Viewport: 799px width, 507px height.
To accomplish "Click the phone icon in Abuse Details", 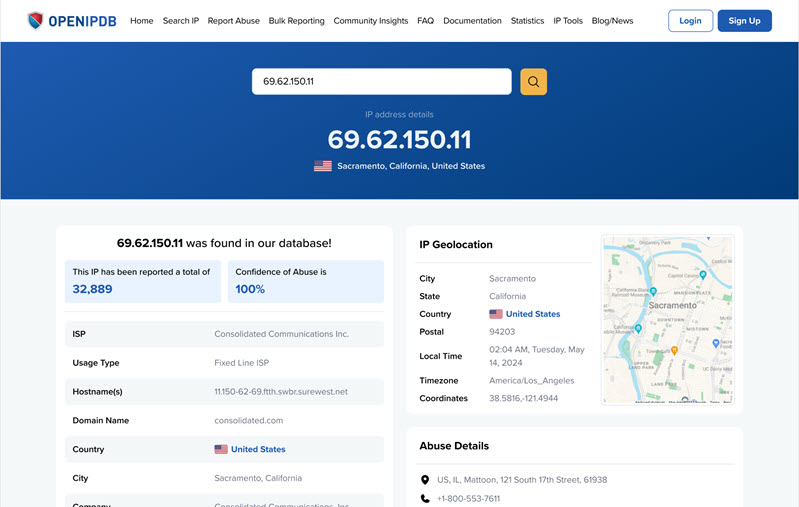I will click(x=425, y=499).
